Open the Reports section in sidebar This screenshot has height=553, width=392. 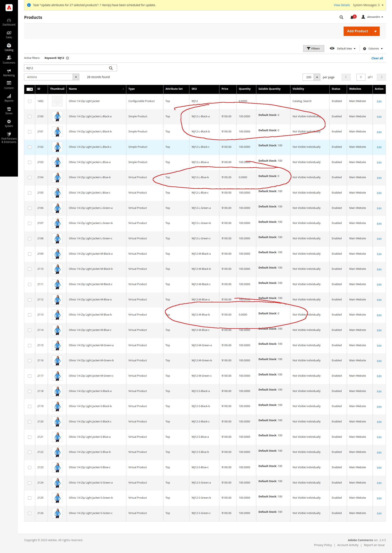coord(9,98)
